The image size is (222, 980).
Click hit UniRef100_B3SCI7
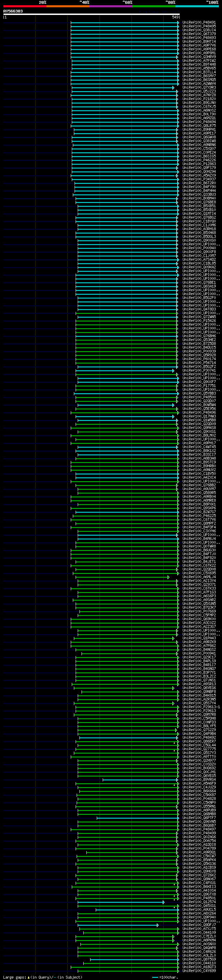[x=199, y=454]
